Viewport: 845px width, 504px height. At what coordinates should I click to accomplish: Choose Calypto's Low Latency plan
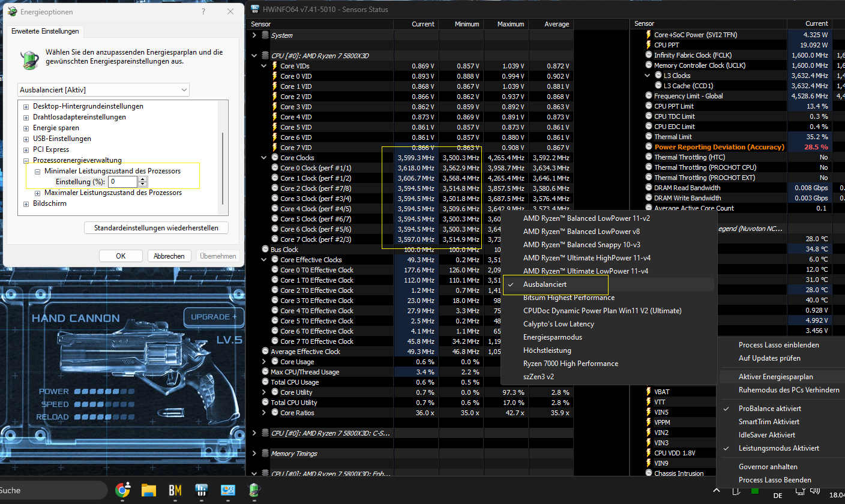click(608, 324)
